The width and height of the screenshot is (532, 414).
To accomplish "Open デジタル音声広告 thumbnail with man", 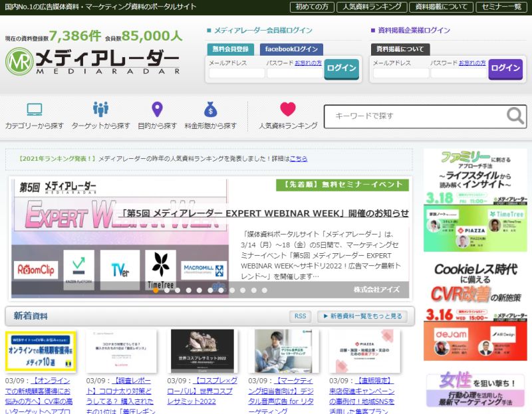I will [x=284, y=352].
